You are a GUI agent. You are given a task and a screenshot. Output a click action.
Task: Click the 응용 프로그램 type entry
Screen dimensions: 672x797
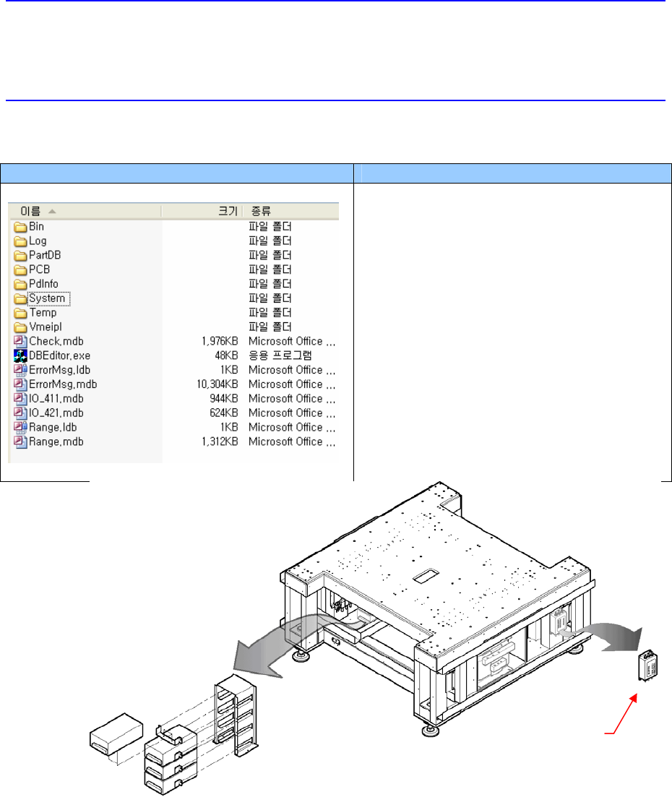pyautogui.click(x=280, y=356)
